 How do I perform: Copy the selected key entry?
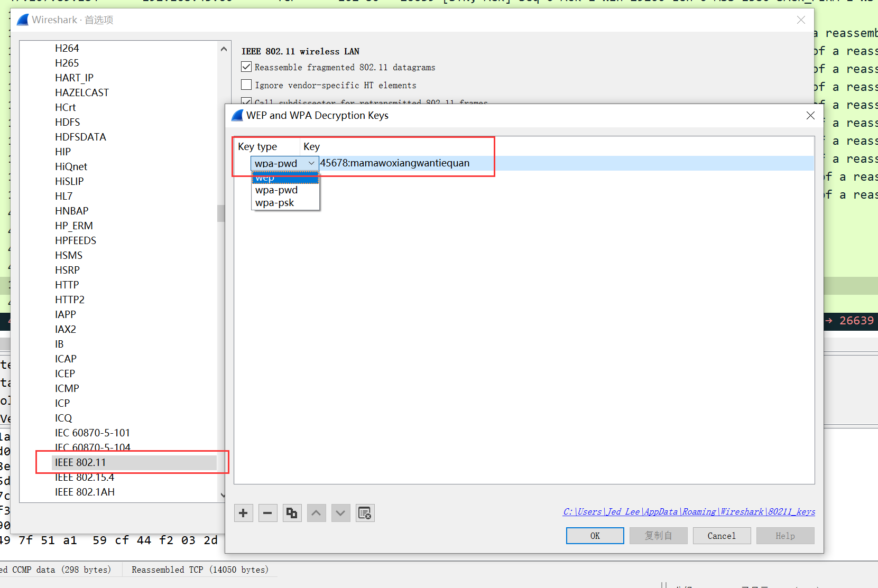[292, 513]
